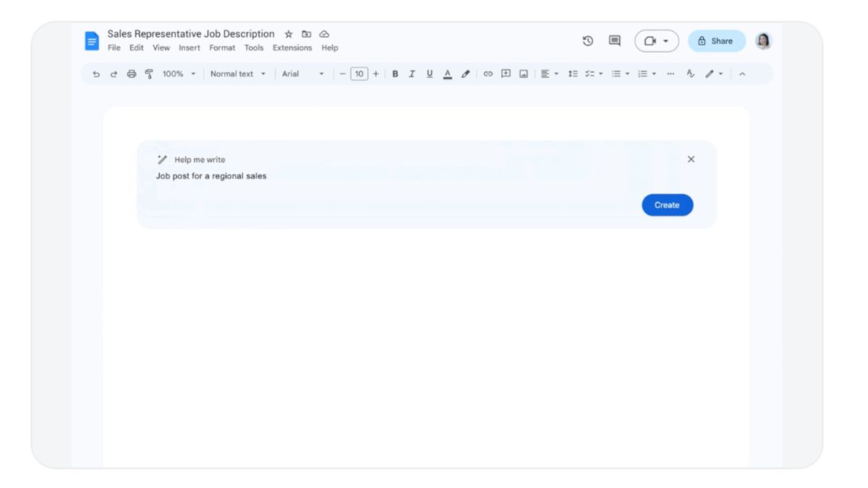Star the Sales Representative document
This screenshot has height=488, width=868.
[288, 33]
